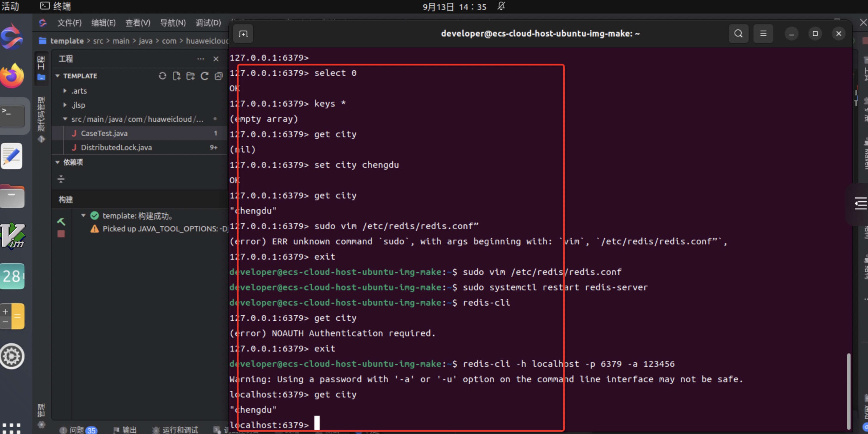Click the New Folder icon in project toolbar
Screen dimensions: 868x434
point(191,76)
